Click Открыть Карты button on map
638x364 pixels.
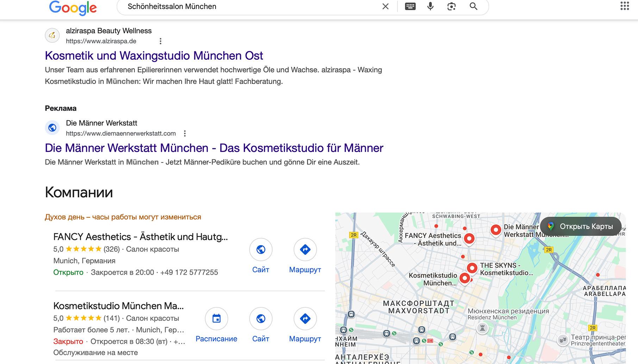581,226
